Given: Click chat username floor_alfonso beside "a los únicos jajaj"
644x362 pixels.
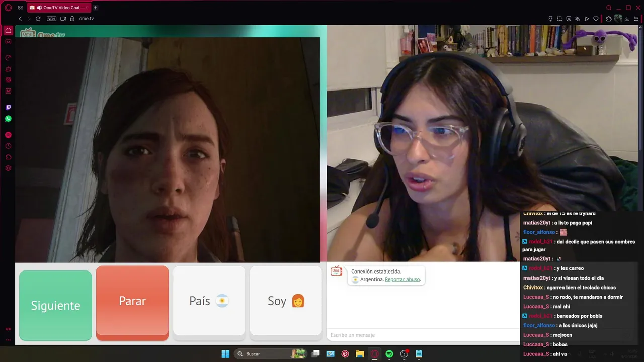Looking at the screenshot, I should pos(539,325).
